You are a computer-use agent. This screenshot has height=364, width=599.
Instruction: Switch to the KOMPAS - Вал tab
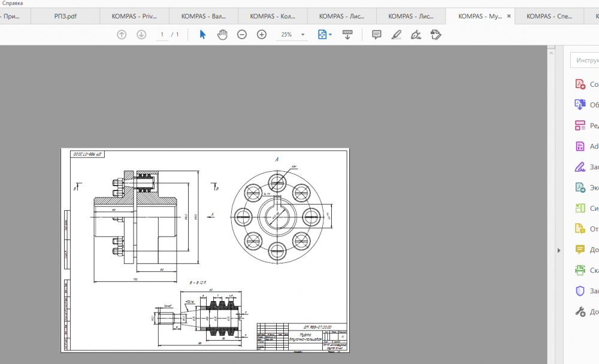pyautogui.click(x=204, y=16)
